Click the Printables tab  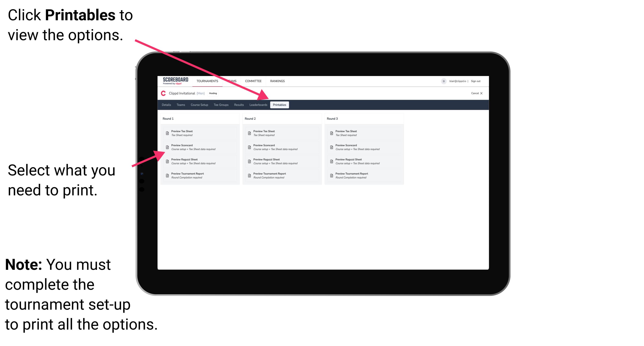coord(279,105)
